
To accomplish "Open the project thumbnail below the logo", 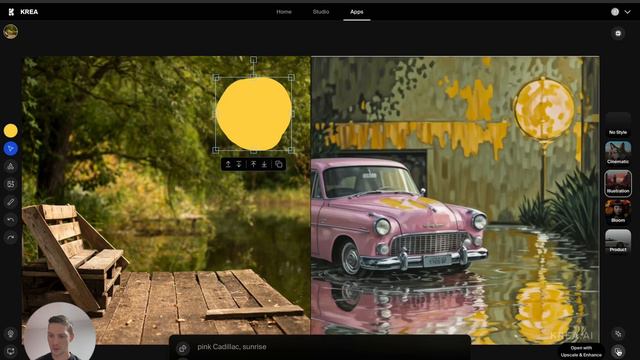I will [11, 32].
